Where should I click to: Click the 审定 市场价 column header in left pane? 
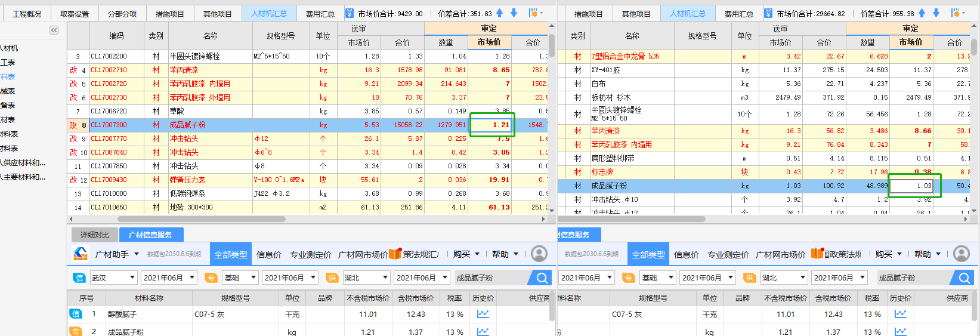point(489,42)
